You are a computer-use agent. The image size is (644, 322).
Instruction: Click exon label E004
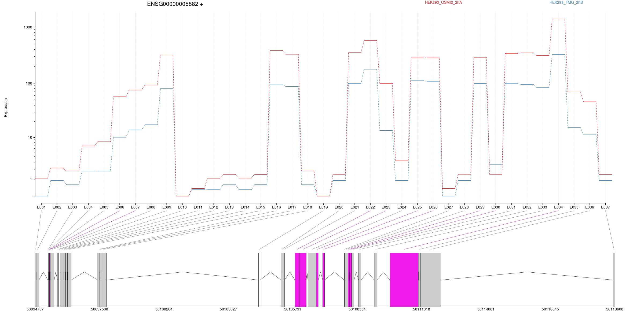[88, 207]
